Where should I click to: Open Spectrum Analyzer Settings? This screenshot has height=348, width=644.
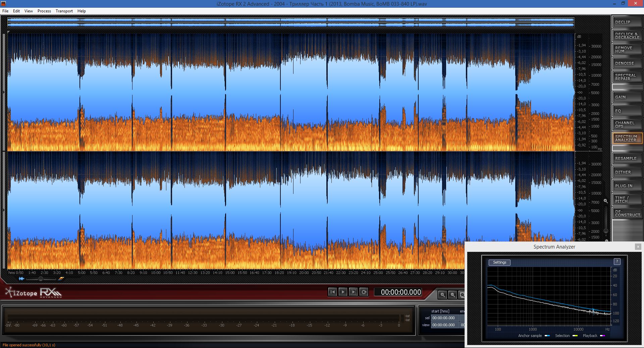(x=499, y=263)
